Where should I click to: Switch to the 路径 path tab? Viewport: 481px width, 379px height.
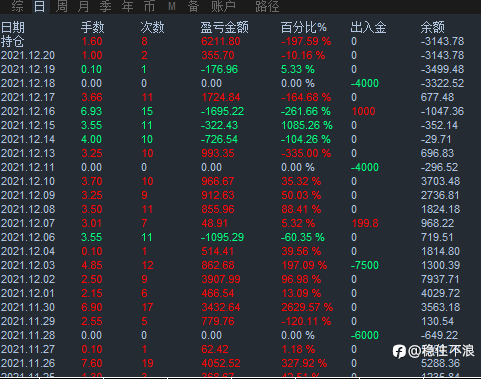pos(267,6)
